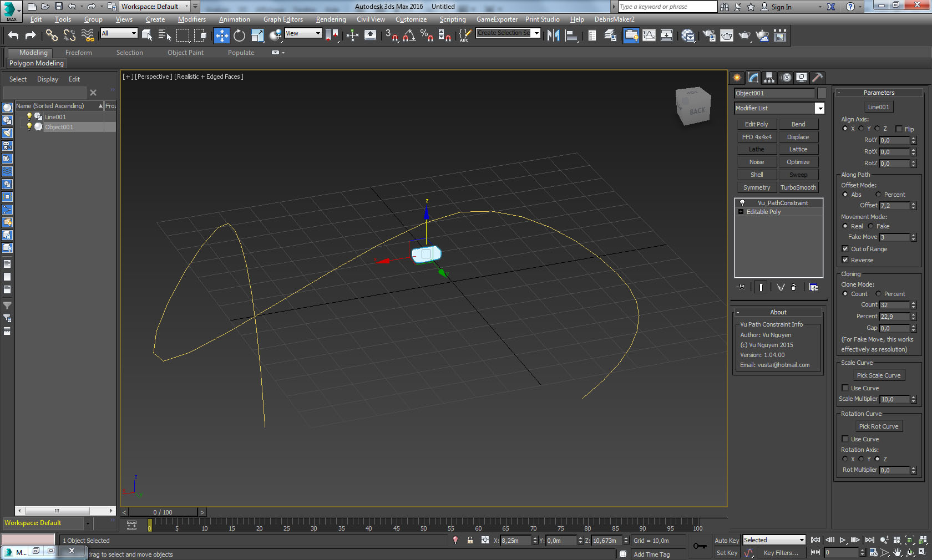Open the Rendering menu
Image resolution: width=932 pixels, height=560 pixels.
coord(330,19)
